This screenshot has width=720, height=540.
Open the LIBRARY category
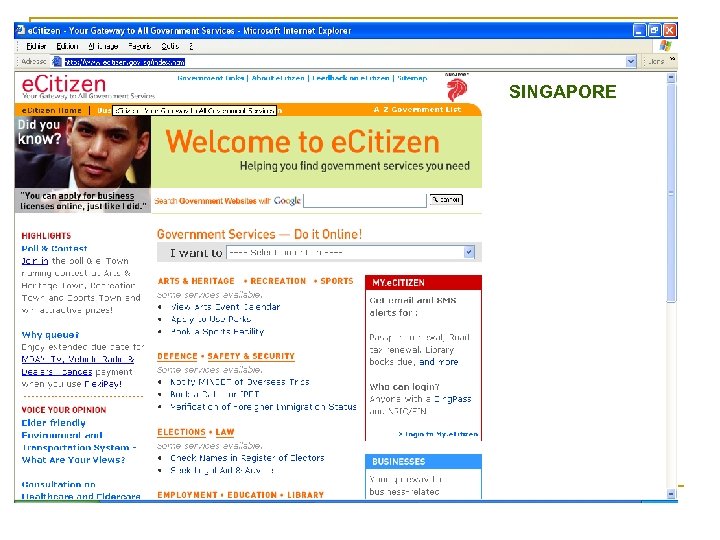[x=305, y=495]
